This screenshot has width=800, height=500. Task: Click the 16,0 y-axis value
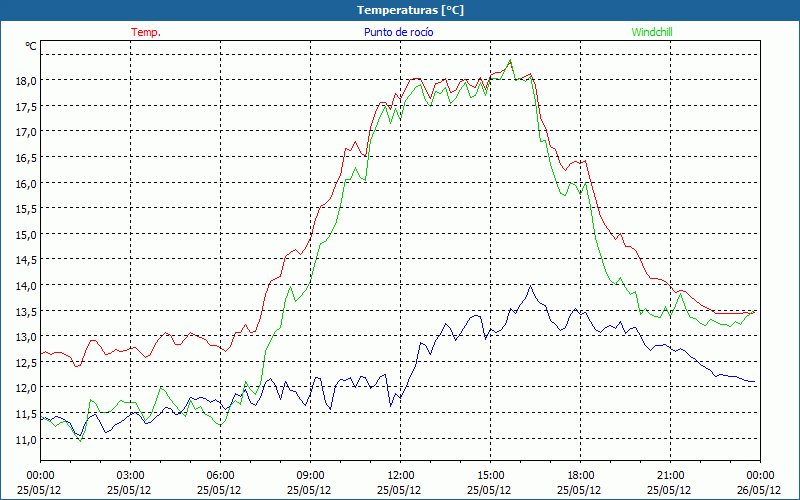27,183
